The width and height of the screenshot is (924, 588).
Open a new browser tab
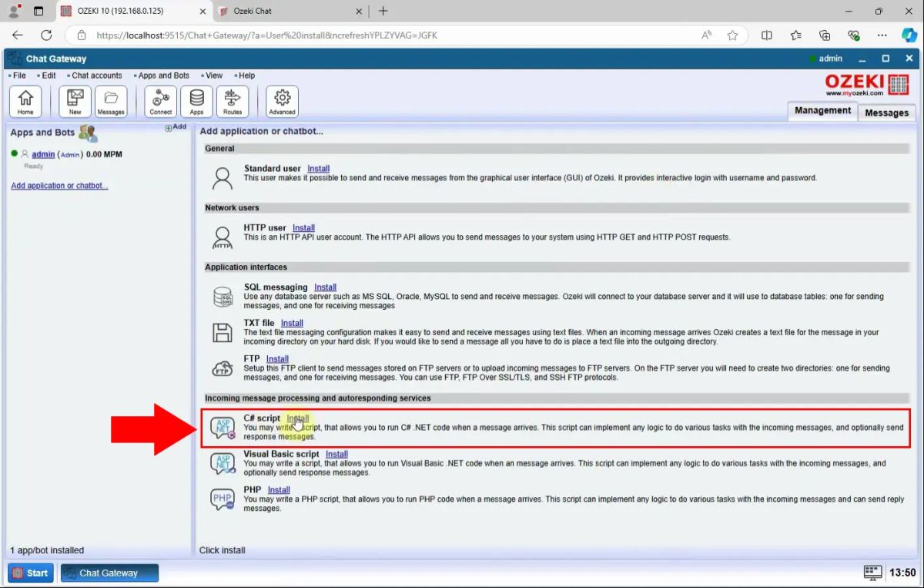point(383,11)
